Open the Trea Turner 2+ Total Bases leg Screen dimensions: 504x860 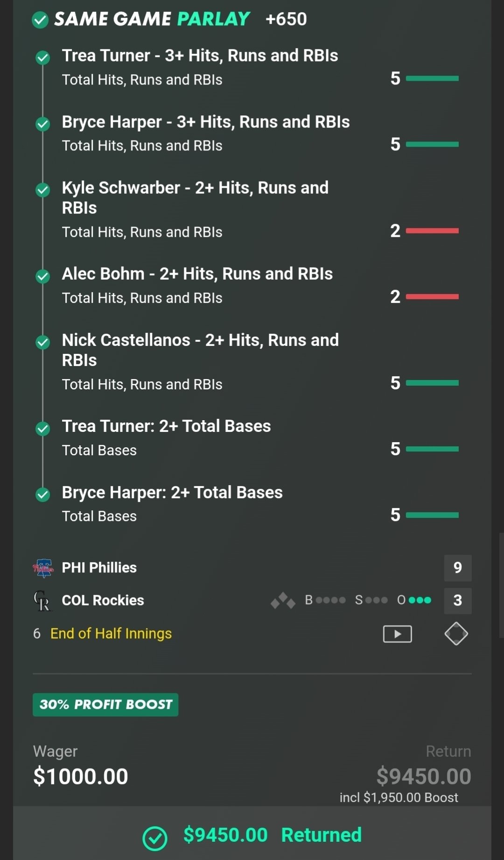pyautogui.click(x=166, y=426)
